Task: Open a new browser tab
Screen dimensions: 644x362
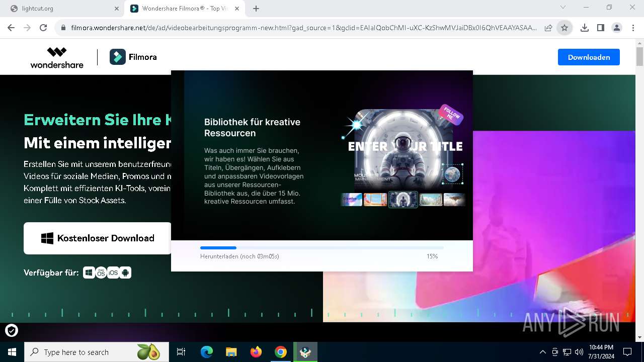Action: [x=256, y=9]
